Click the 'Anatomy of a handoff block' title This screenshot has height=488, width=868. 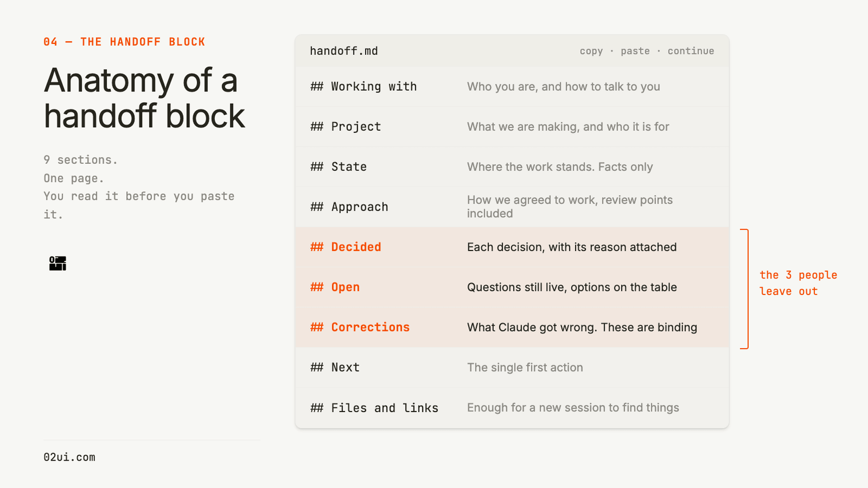click(x=144, y=98)
